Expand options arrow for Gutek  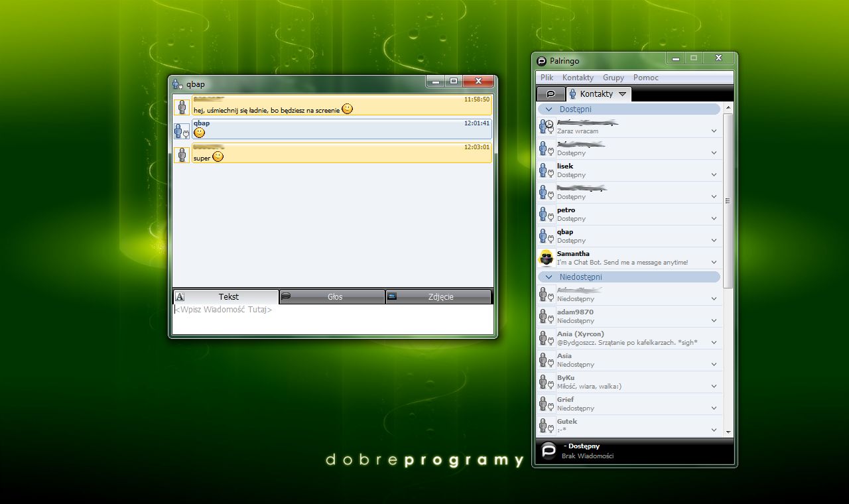(714, 430)
